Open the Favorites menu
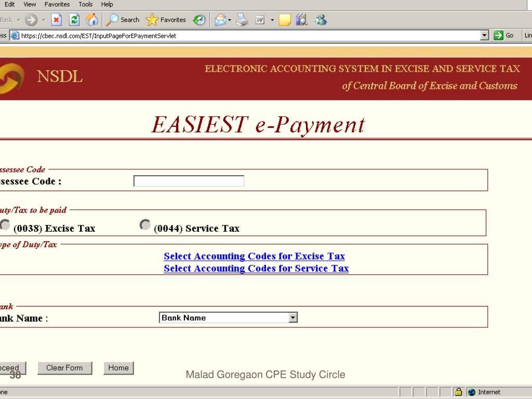The width and height of the screenshot is (532, 399). (57, 4)
